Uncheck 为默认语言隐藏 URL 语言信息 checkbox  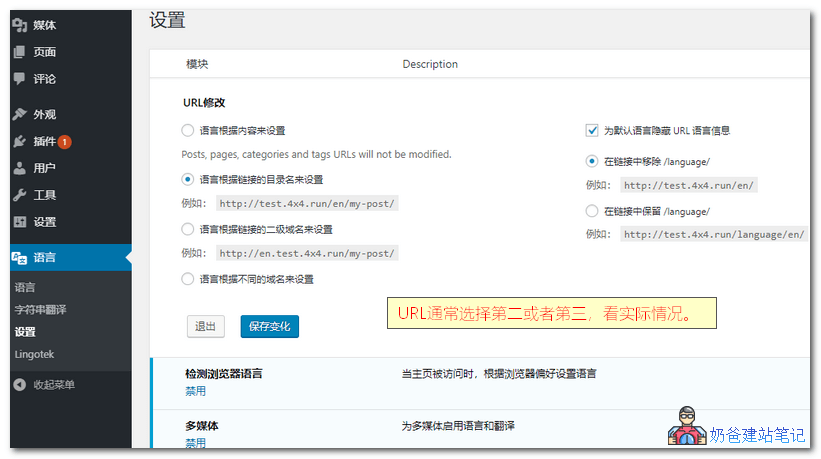592,130
